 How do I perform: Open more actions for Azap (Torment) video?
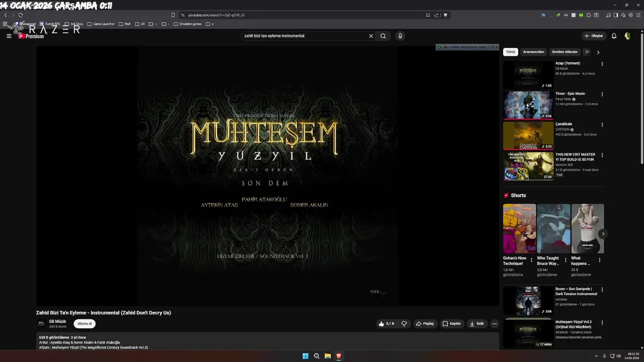[602, 64]
